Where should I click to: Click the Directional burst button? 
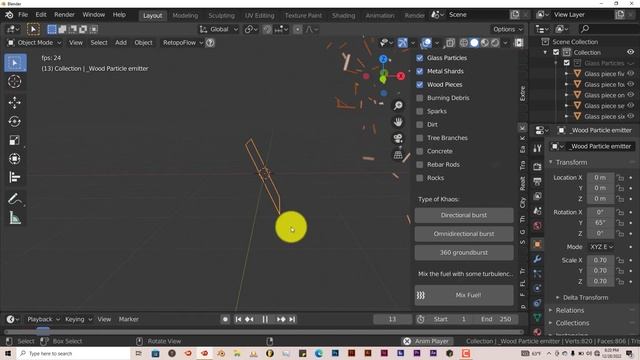(464, 215)
